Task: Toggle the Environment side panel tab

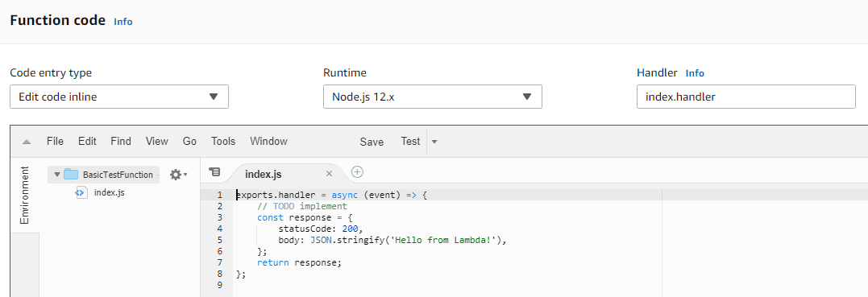Action: [24, 195]
